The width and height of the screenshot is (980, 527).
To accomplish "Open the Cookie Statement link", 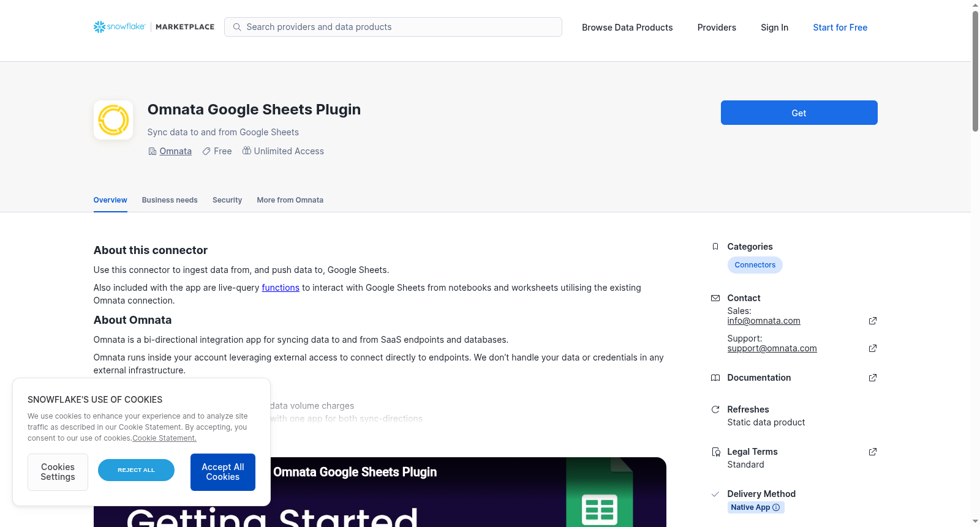I will click(165, 438).
